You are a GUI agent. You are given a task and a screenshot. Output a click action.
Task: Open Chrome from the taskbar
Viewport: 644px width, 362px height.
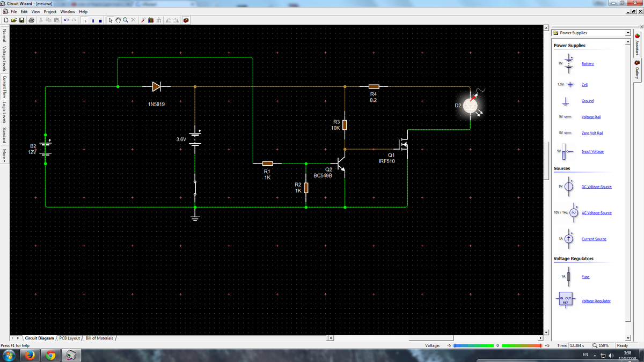pyautogui.click(x=50, y=356)
